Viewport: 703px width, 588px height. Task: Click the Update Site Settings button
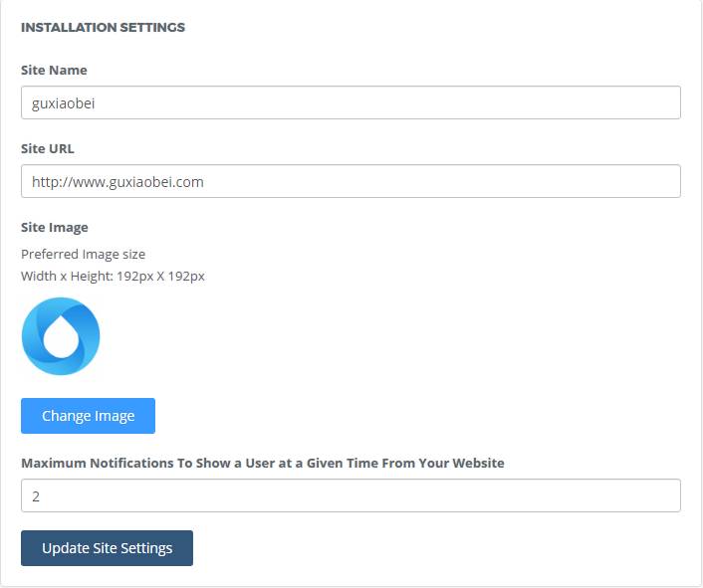(x=107, y=548)
